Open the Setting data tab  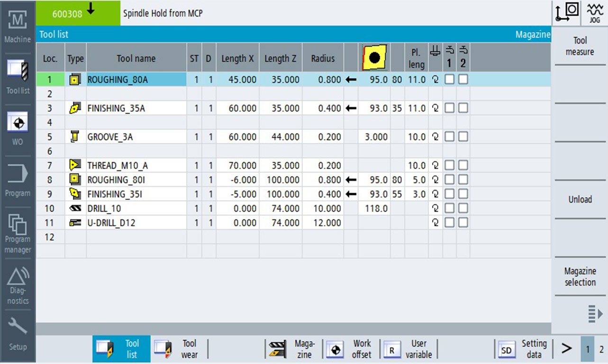(523, 349)
